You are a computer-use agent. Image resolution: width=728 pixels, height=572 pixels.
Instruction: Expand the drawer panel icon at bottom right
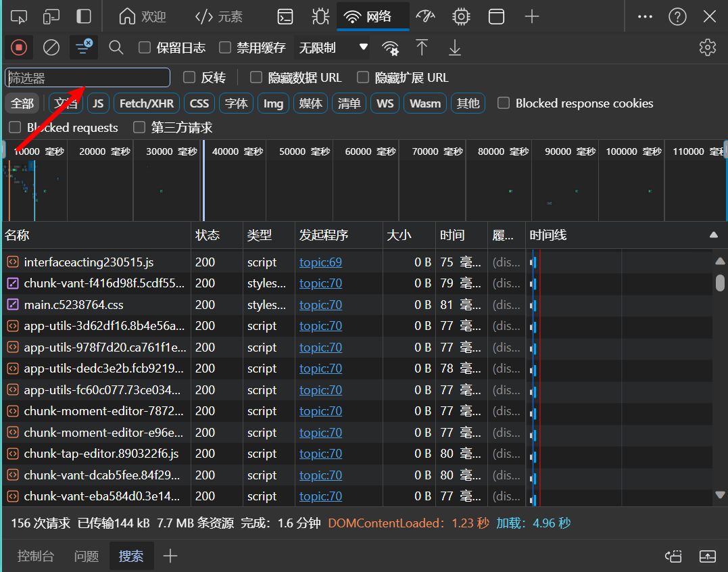point(708,556)
